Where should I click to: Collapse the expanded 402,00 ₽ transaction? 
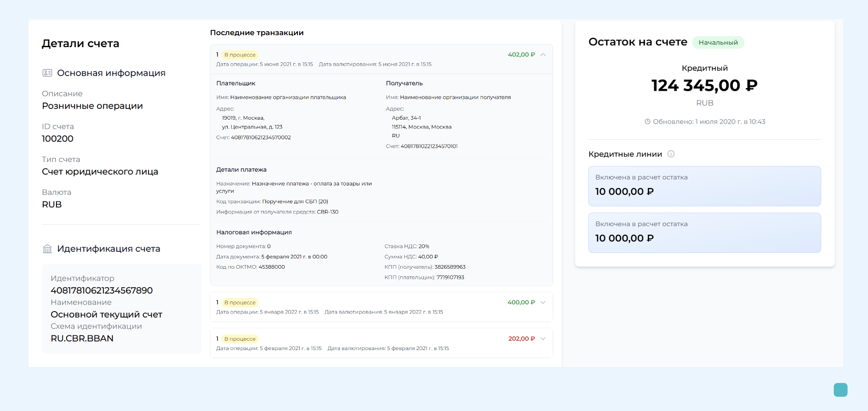[543, 54]
